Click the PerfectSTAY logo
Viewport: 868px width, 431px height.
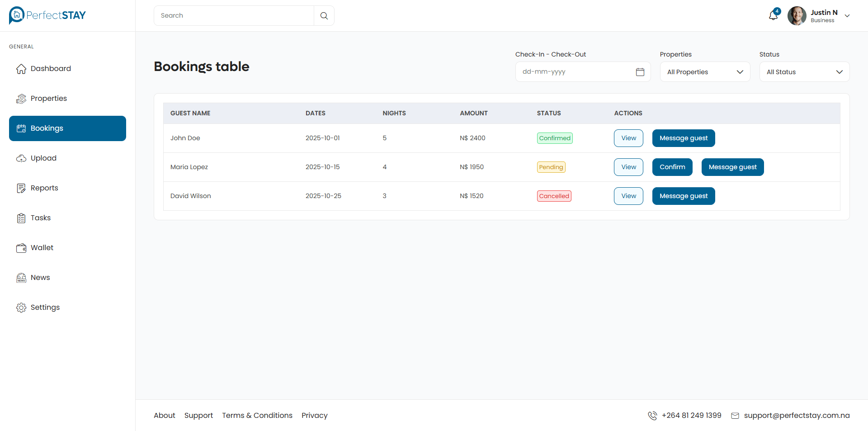pos(47,15)
